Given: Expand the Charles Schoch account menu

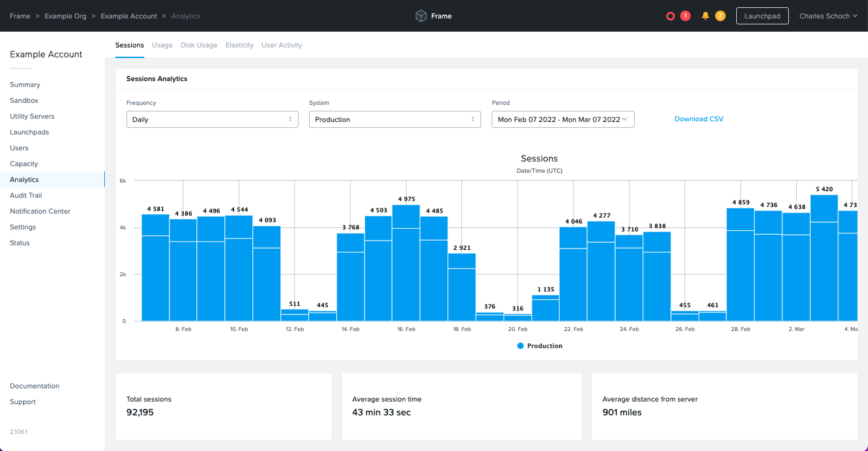Looking at the screenshot, I should click(828, 16).
